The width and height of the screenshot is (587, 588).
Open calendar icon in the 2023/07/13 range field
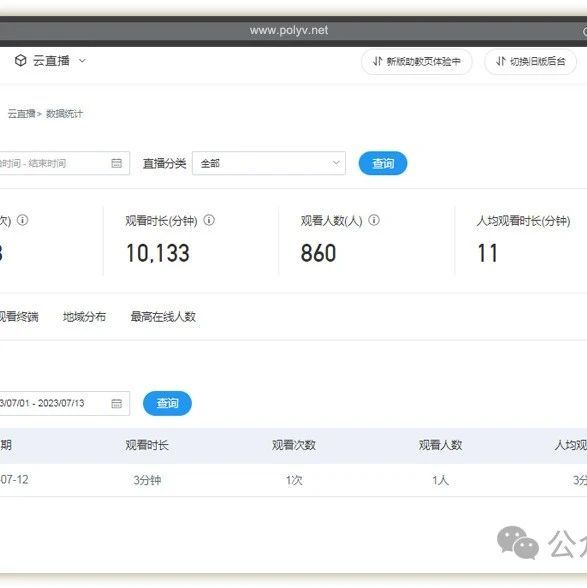pyautogui.click(x=117, y=404)
